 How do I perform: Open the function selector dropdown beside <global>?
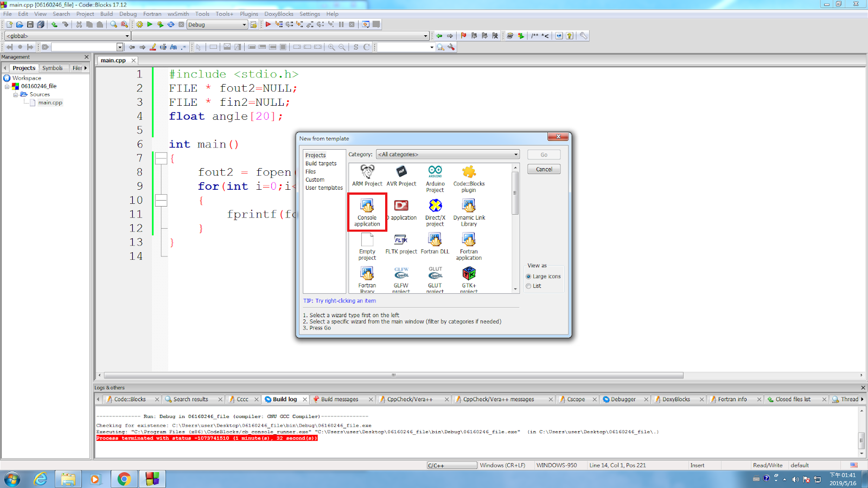(x=280, y=36)
